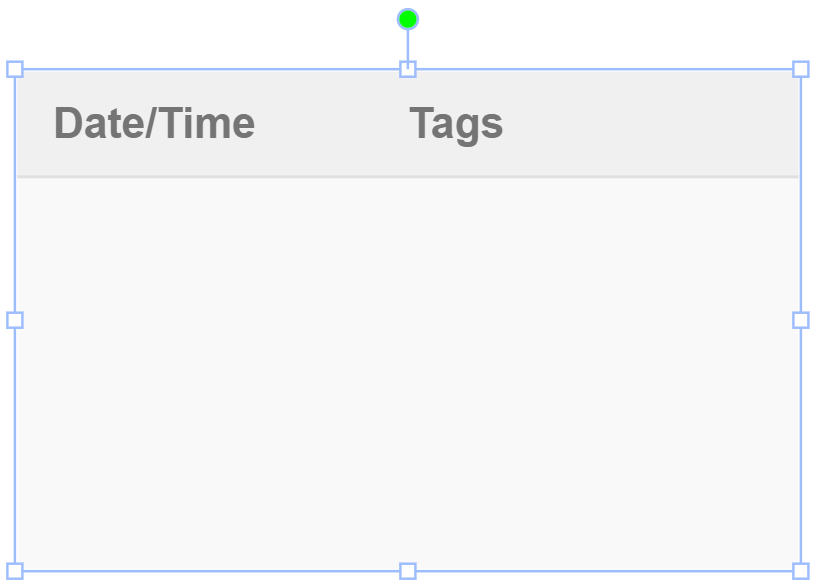This screenshot has width=822, height=588.
Task: Click header space between Date/Time and Tags
Action: coord(332,123)
